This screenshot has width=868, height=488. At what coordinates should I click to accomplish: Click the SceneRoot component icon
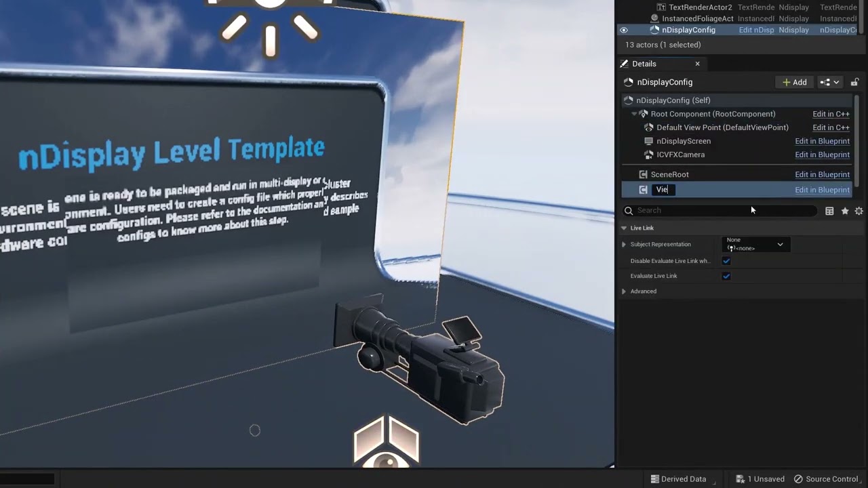pyautogui.click(x=643, y=174)
